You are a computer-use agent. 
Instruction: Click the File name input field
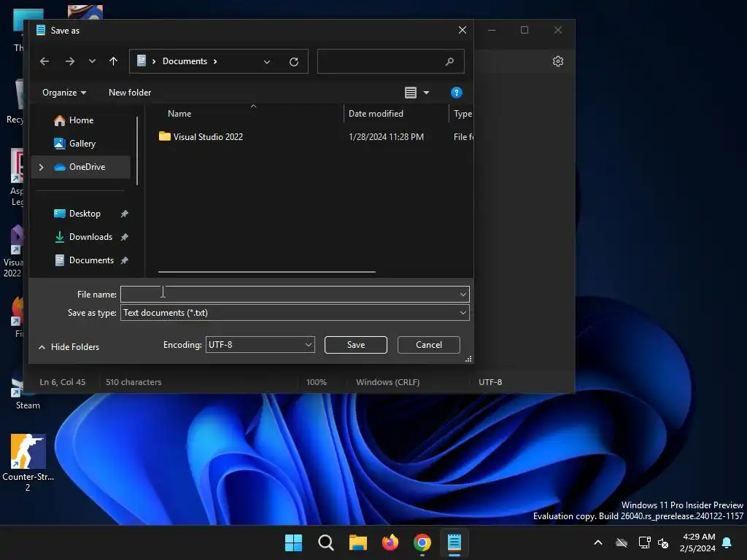pos(289,295)
